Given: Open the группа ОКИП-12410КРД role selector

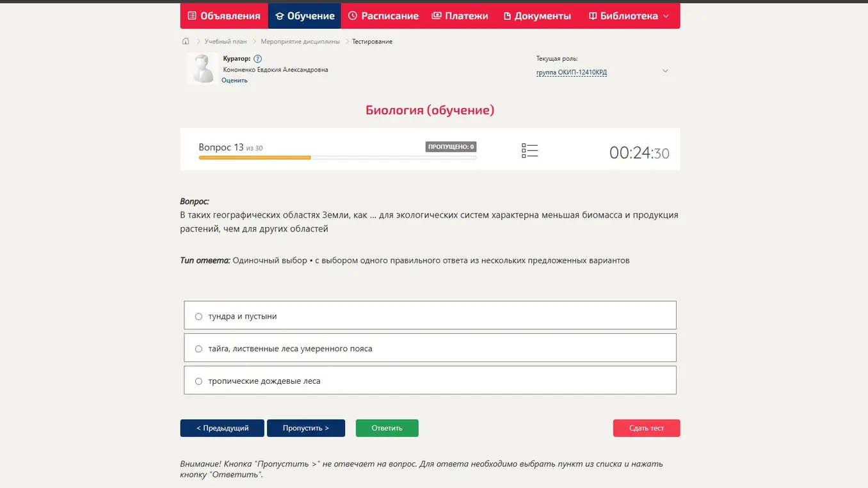Looking at the screenshot, I should [572, 72].
